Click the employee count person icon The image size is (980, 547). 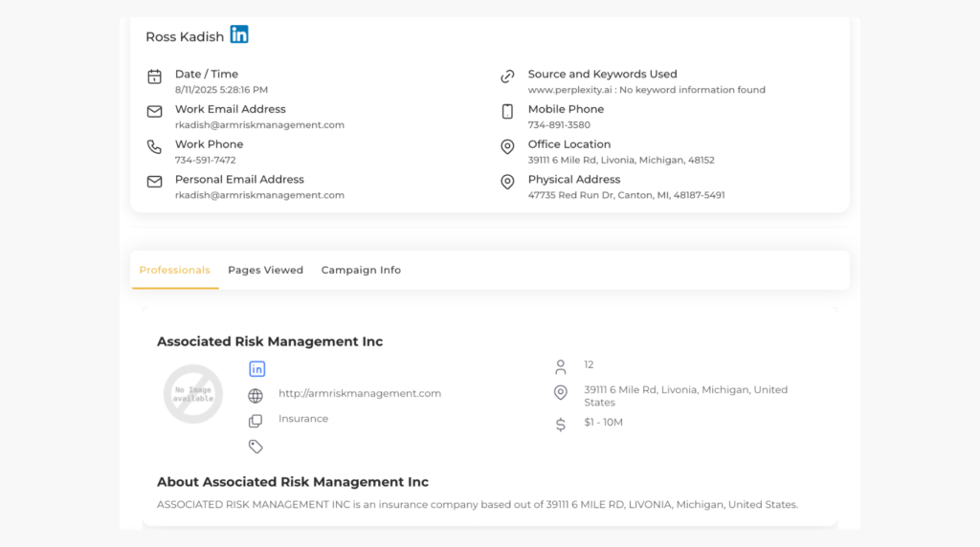click(561, 367)
